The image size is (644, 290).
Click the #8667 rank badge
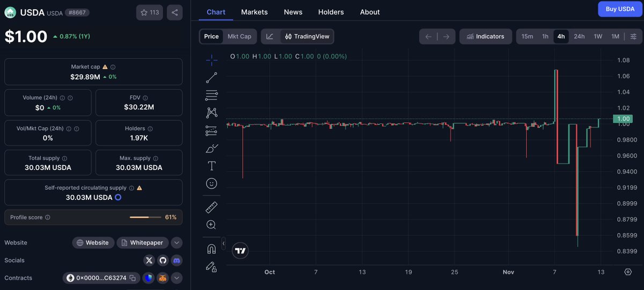[x=78, y=12]
